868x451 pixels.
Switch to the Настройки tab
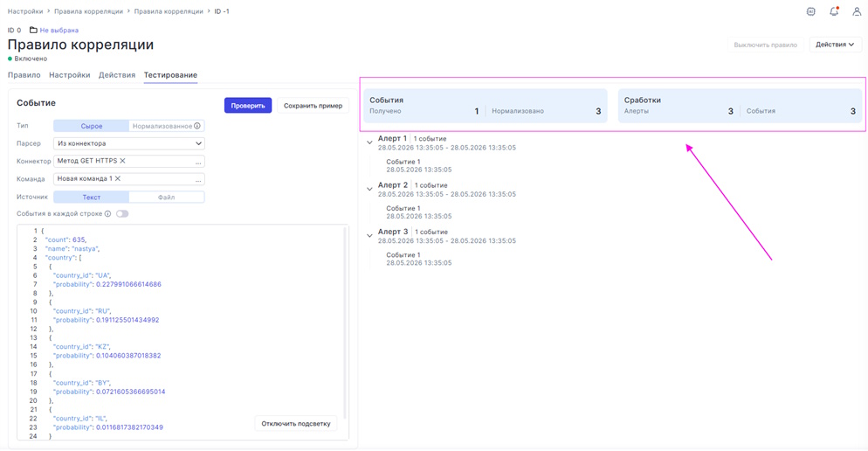tap(69, 75)
